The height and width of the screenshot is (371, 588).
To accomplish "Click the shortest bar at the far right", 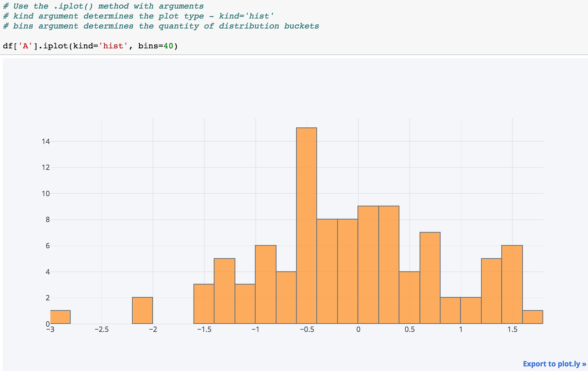I will pyautogui.click(x=532, y=317).
